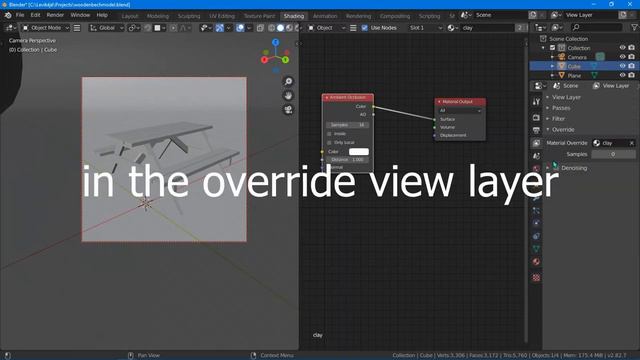
Task: Click the Ambient Occlusion color swatch
Action: point(359,151)
